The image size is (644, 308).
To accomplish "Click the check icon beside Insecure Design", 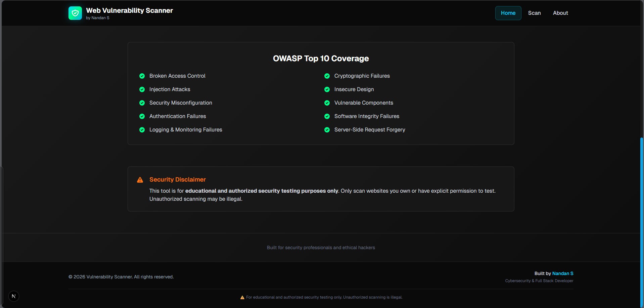I will [327, 89].
